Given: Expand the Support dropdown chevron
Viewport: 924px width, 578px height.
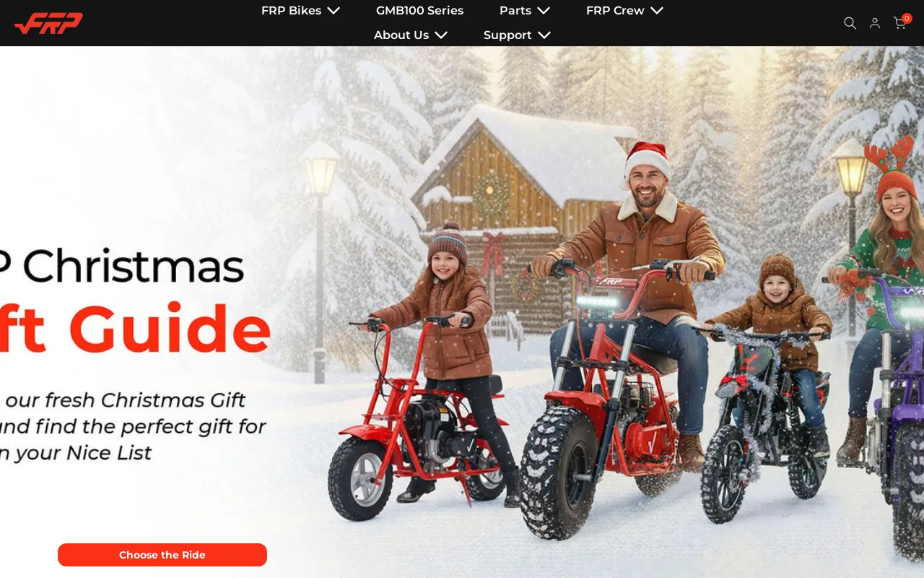Looking at the screenshot, I should [x=544, y=35].
